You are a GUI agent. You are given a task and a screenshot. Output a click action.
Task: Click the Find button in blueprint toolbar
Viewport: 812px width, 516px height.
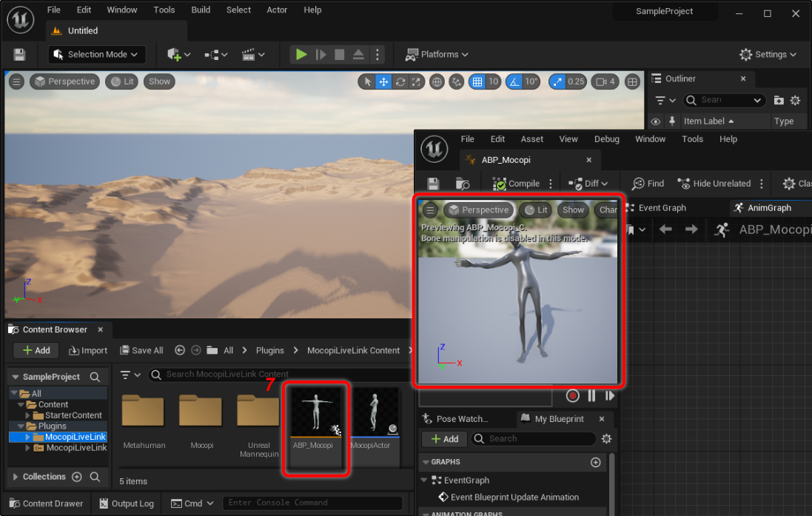(648, 184)
